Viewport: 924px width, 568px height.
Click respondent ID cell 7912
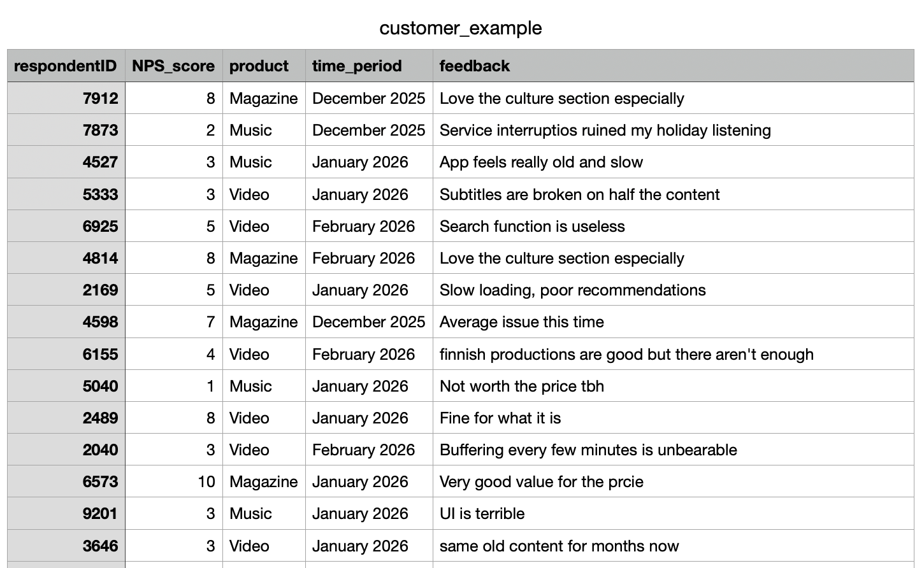point(100,99)
